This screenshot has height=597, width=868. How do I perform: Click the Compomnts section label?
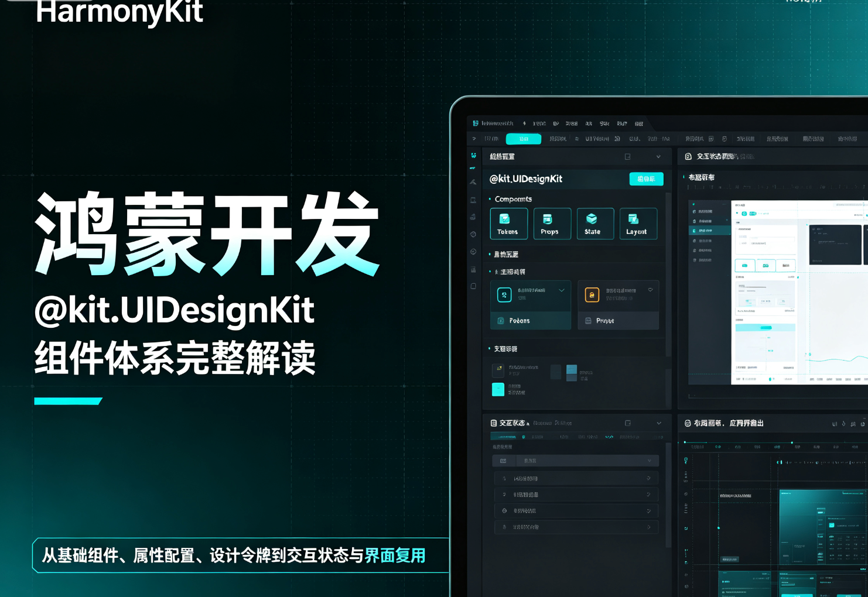[x=513, y=199]
